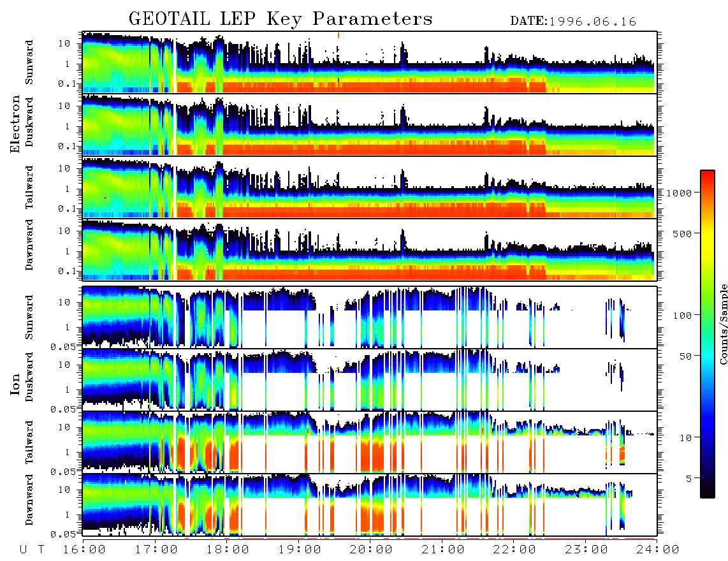Click the 22:00 time tick label
Image resolution: width=728 pixels, height=561 pixels.
(x=515, y=550)
